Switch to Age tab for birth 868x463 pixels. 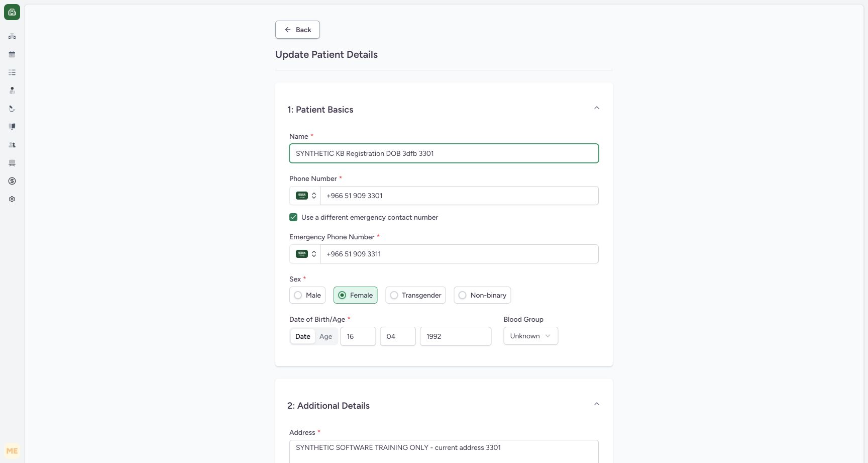[326, 336]
